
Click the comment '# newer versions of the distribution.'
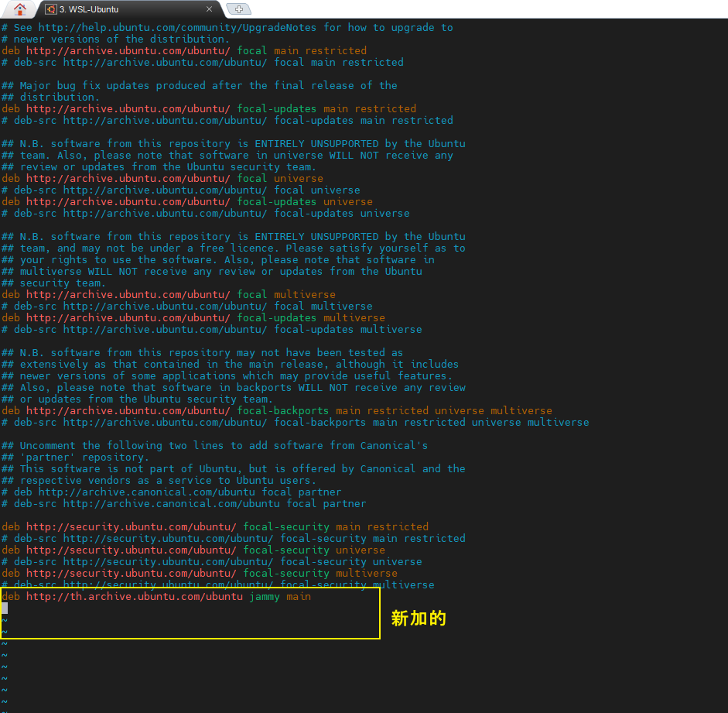116,39
